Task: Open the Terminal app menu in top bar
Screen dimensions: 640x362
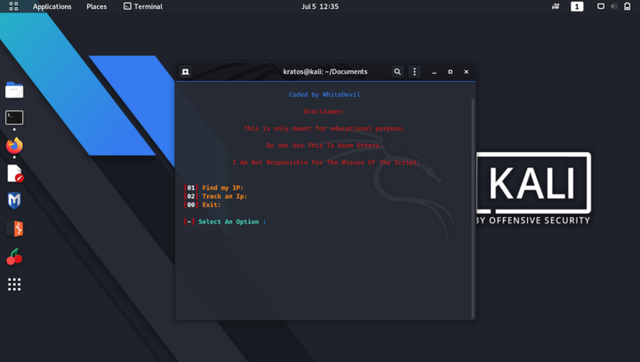Action: pyautogui.click(x=143, y=7)
